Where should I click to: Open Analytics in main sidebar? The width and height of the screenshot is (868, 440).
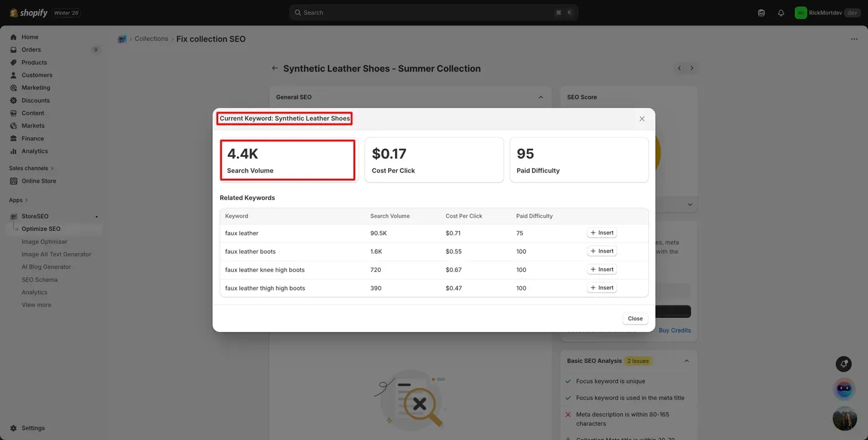pos(35,151)
